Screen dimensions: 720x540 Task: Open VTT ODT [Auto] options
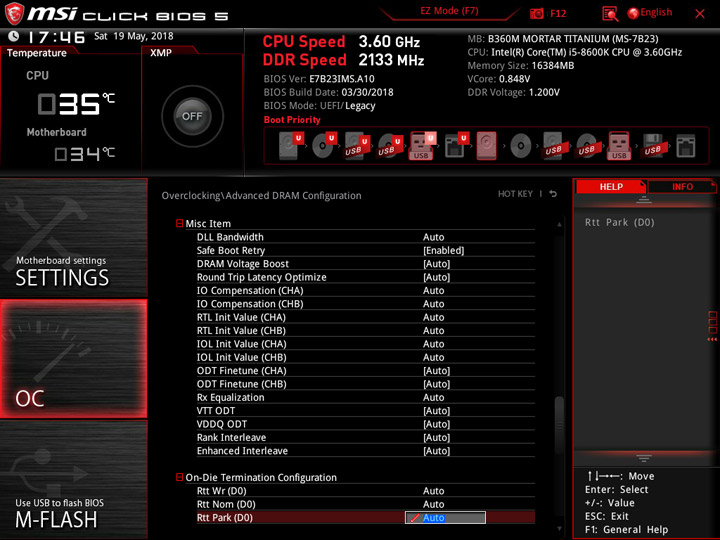pos(437,411)
